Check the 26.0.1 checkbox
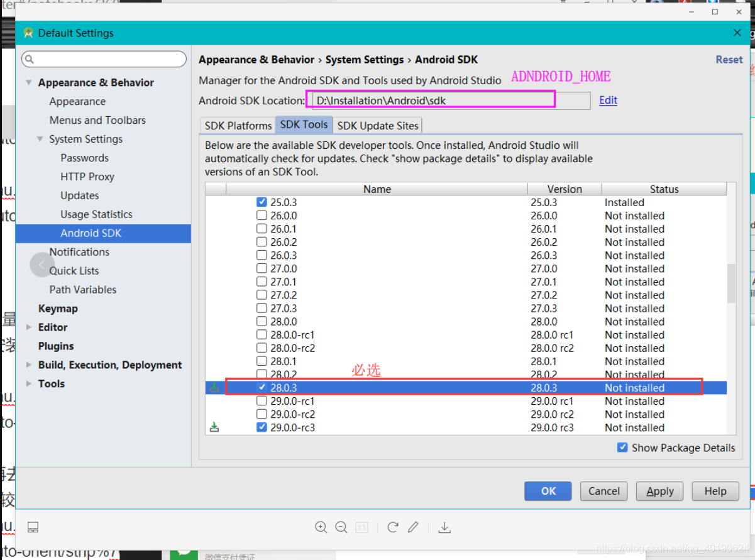 (262, 229)
